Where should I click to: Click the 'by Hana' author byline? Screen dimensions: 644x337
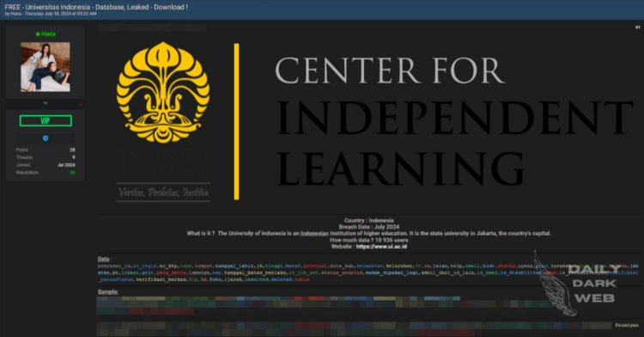(x=13, y=14)
